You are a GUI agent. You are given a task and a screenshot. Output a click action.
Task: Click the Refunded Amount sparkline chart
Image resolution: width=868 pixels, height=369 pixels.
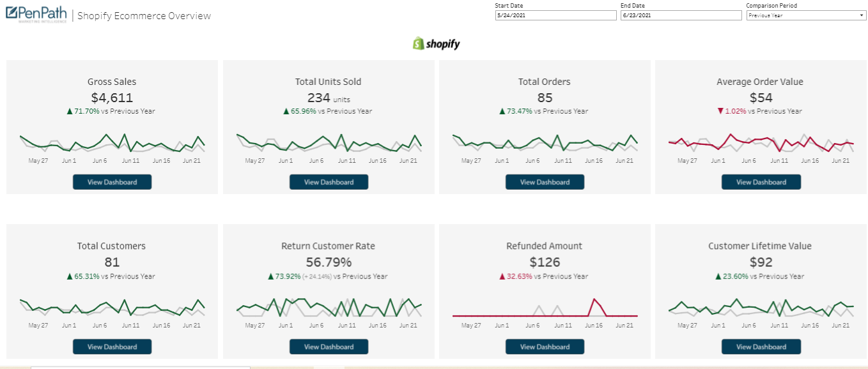click(x=545, y=308)
